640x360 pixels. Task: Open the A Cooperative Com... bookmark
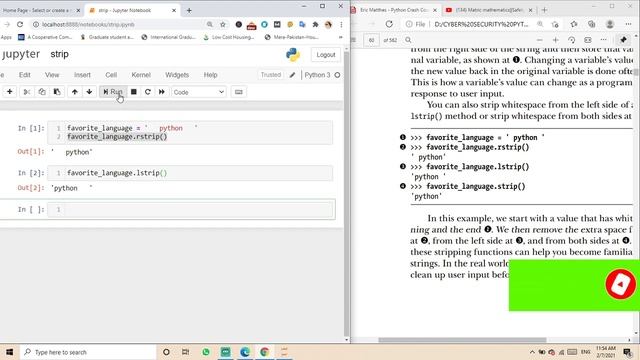pos(45,37)
